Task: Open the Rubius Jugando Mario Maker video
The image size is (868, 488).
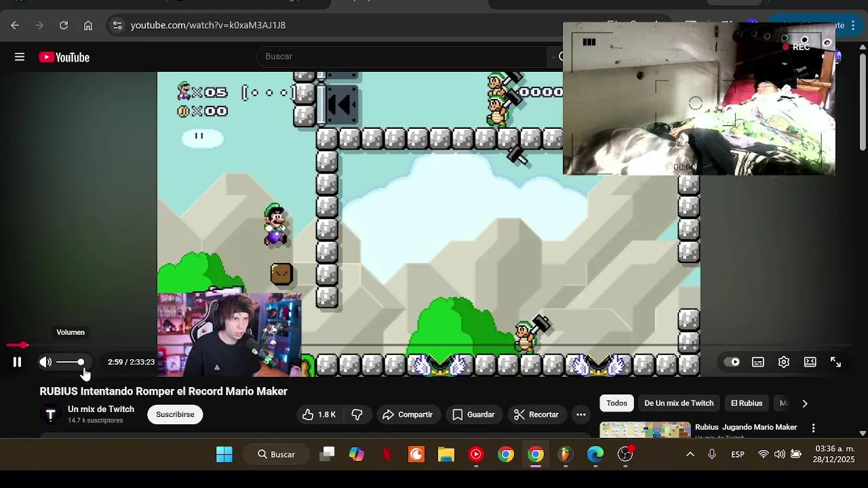Action: 746,427
